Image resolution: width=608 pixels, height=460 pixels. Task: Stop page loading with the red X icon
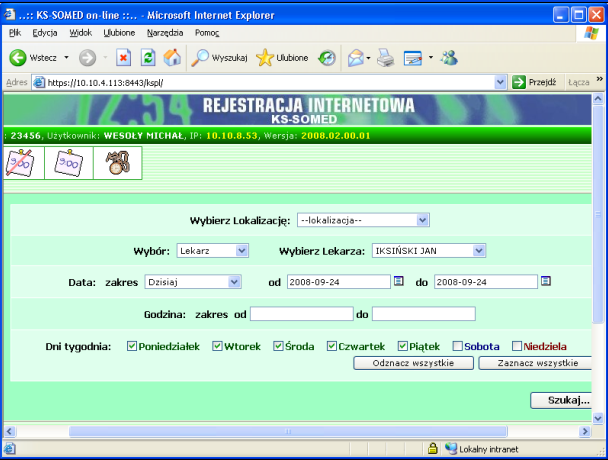pos(123,58)
